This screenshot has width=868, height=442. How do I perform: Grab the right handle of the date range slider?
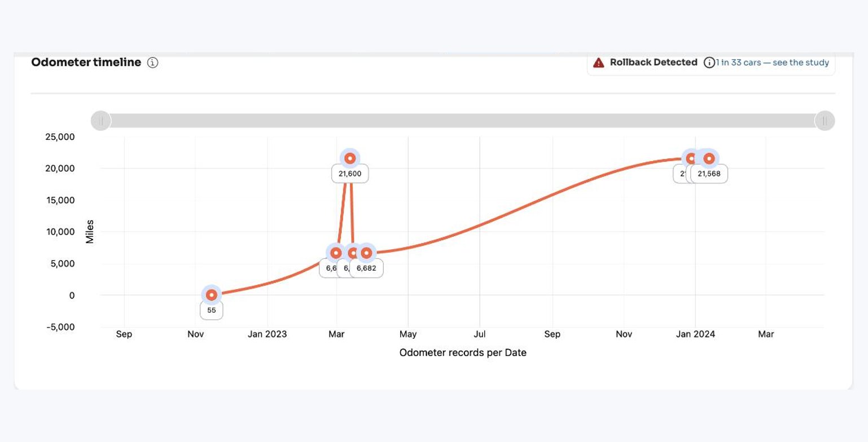click(x=825, y=121)
